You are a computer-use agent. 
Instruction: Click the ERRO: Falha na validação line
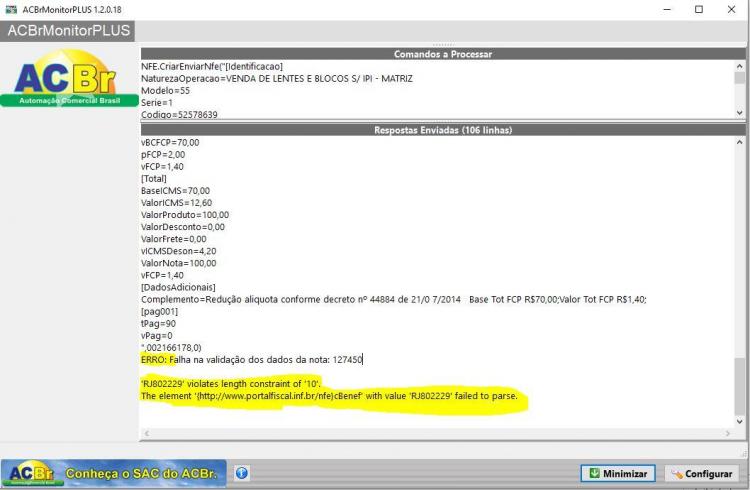[252, 359]
